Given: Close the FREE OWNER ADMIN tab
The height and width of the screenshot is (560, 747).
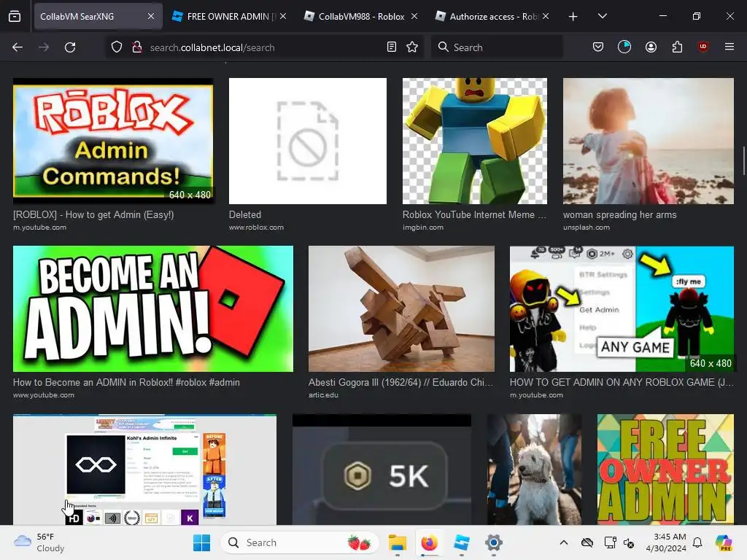Looking at the screenshot, I should pyautogui.click(x=283, y=17).
